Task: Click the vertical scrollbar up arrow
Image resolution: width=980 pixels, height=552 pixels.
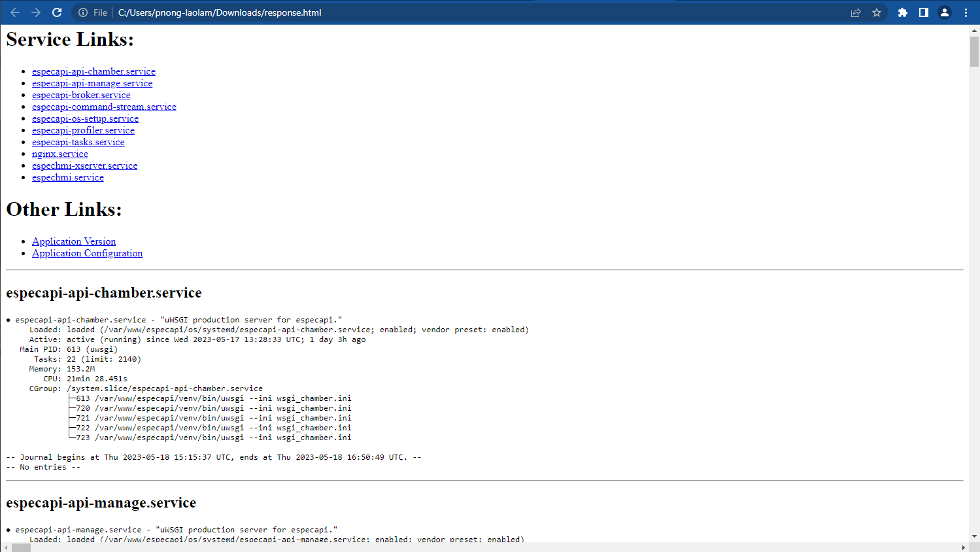Action: 974,30
